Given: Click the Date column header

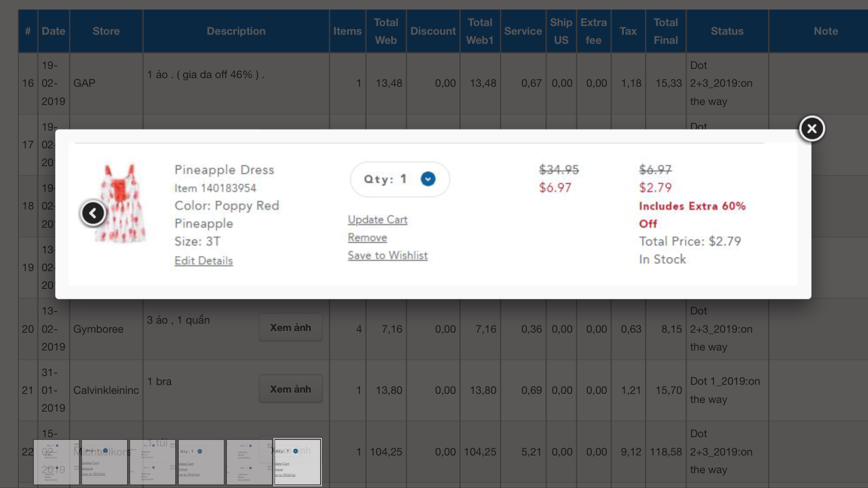Looking at the screenshot, I should click(53, 31).
